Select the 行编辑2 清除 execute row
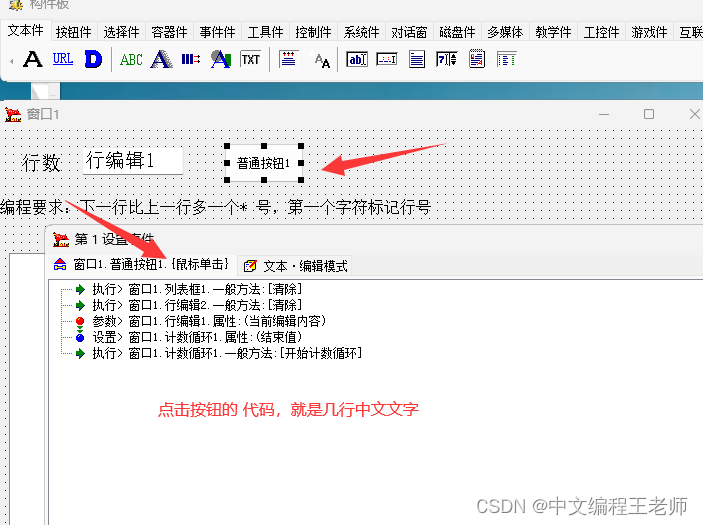 point(197,305)
